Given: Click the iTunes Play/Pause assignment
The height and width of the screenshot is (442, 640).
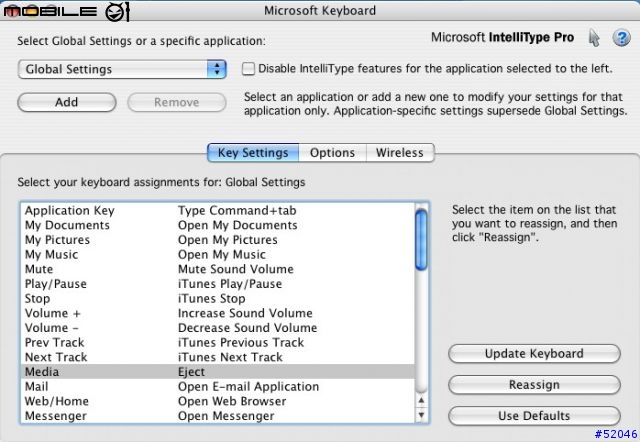Looking at the screenshot, I should coord(230,284).
